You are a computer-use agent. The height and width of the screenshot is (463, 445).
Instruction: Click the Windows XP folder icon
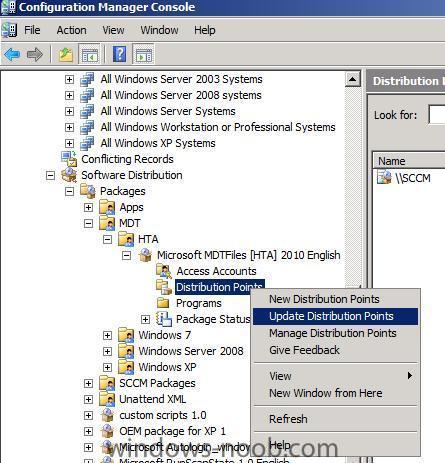pyautogui.click(x=126, y=367)
